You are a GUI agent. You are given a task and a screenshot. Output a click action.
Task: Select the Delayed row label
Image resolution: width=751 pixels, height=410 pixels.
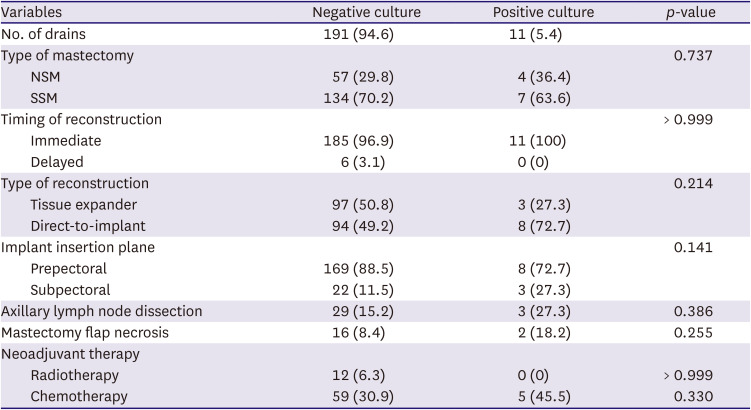pyautogui.click(x=57, y=161)
